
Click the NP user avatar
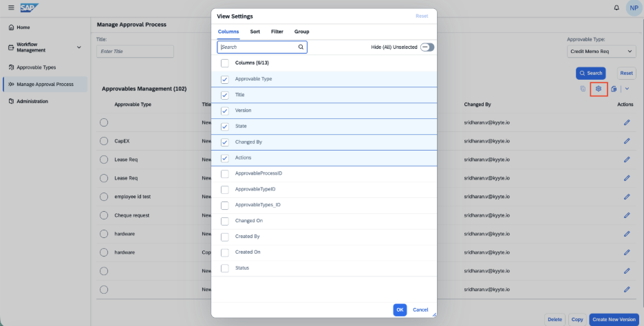634,8
